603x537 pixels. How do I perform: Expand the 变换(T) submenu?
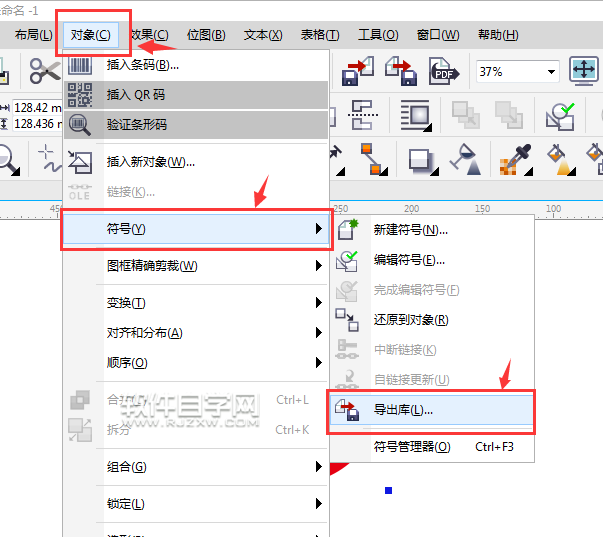click(x=196, y=303)
